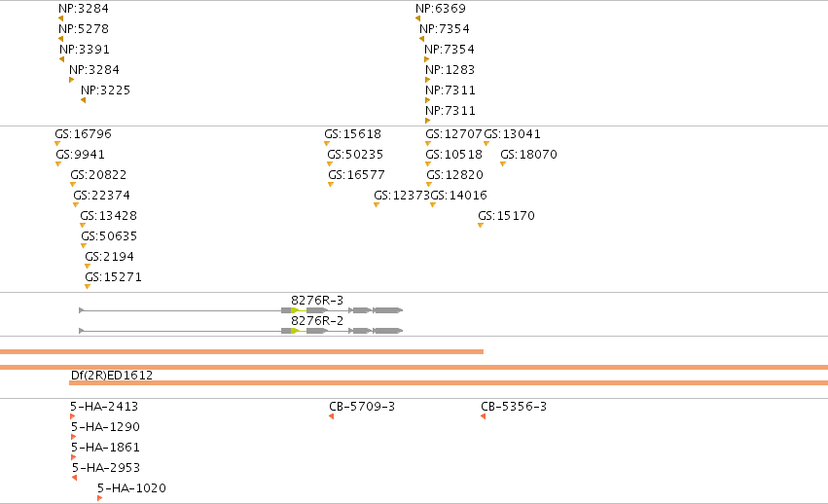Click the 5-HA-1020 red arrow marker
This screenshot has height=504, width=828.
[100, 498]
